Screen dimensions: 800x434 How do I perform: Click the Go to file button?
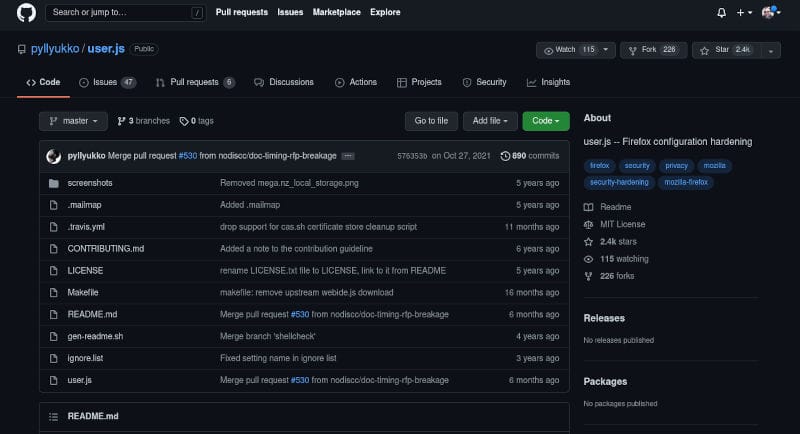(x=431, y=121)
